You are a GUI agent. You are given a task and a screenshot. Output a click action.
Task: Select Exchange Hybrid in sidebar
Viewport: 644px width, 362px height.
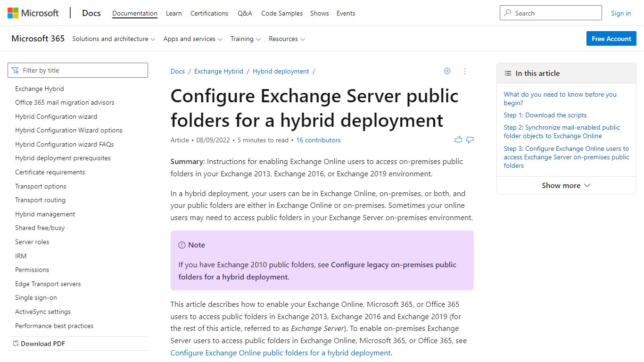[40, 89]
